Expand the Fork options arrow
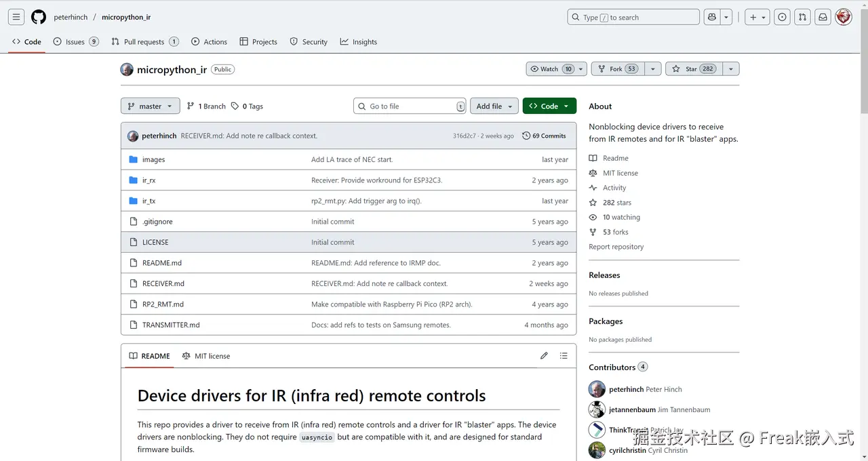868x461 pixels. pyautogui.click(x=653, y=69)
